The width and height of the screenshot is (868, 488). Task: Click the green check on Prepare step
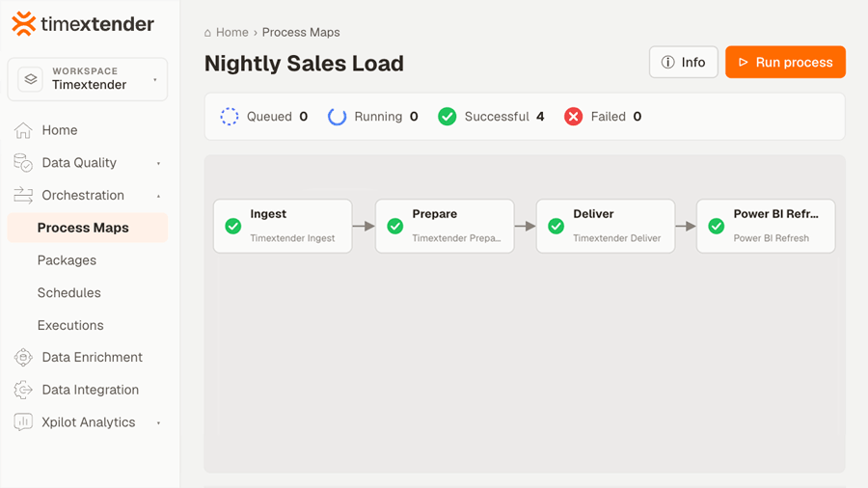click(395, 226)
